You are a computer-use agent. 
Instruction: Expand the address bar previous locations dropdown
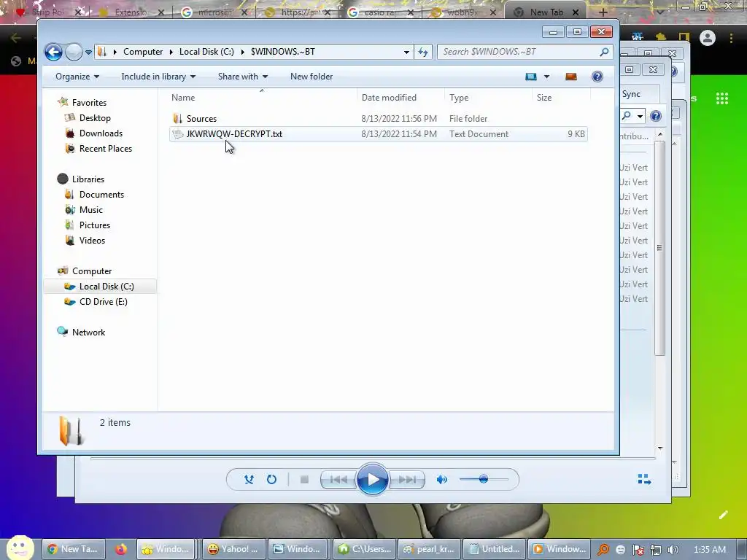pyautogui.click(x=406, y=52)
